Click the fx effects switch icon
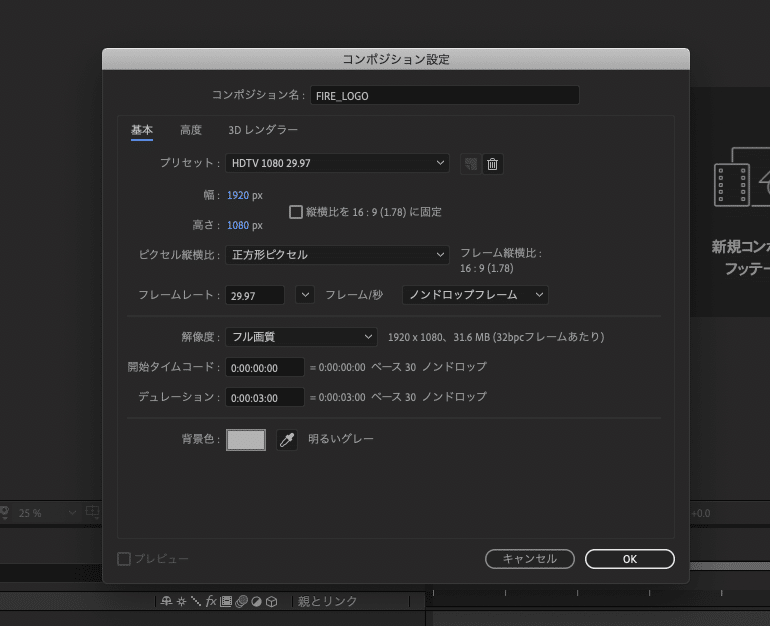770x626 pixels. pos(211,601)
